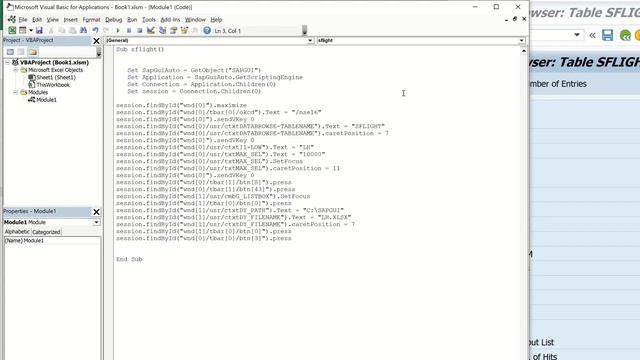Click the Reset (stop) toolbar icon
Image resolution: width=640 pixels, height=360 pixels.
point(140,31)
